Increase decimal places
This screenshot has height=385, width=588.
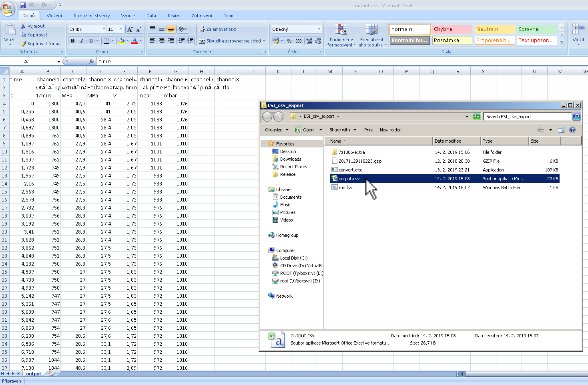click(x=309, y=41)
